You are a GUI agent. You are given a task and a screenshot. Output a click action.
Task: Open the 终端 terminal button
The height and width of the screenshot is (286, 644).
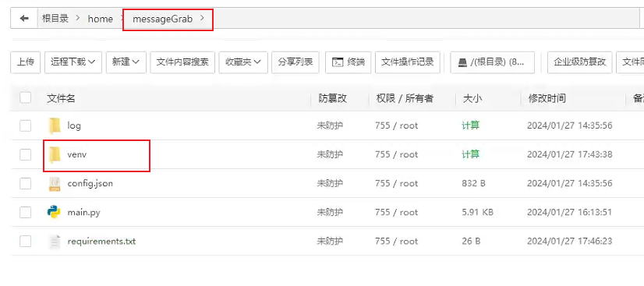tap(349, 62)
